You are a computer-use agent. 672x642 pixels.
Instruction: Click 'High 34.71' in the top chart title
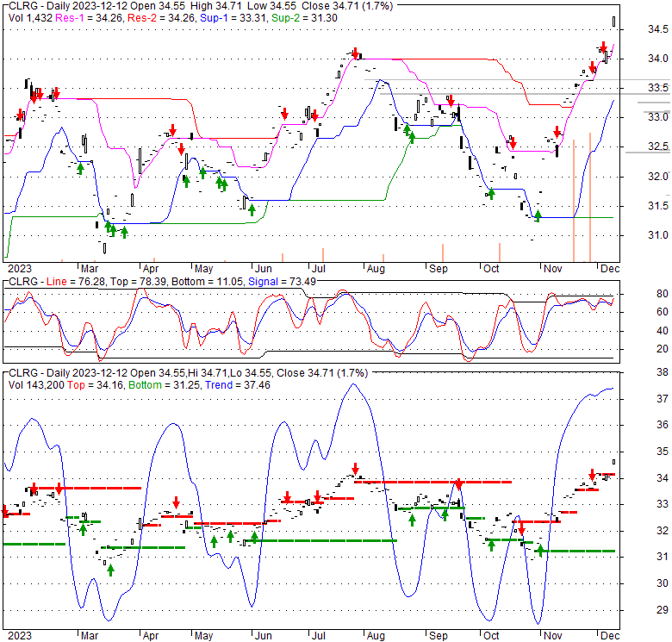tap(215, 6)
